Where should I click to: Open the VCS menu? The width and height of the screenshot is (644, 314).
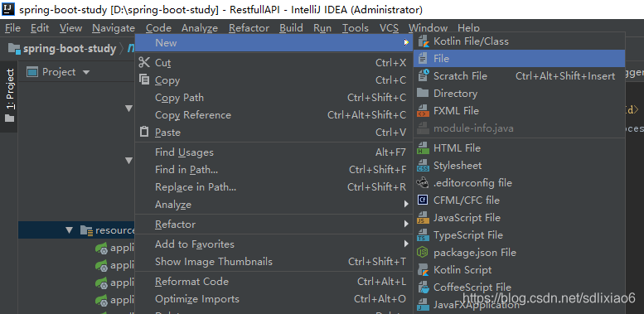tap(389, 28)
